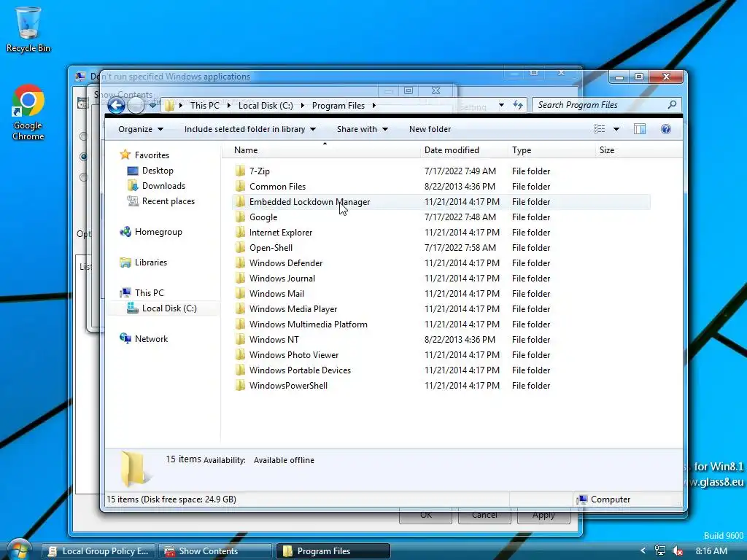The image size is (747, 560).
Task: Click Windows Photo Viewer folder name
Action: pos(294,355)
